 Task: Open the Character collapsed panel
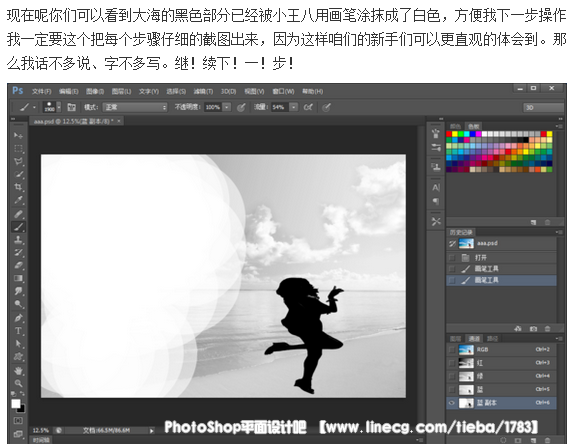435,188
